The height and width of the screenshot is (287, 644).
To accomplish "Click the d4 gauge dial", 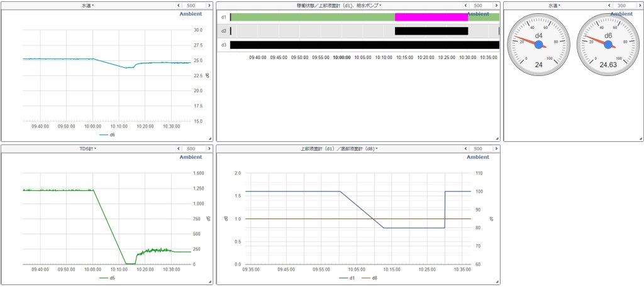I will 538,44.
